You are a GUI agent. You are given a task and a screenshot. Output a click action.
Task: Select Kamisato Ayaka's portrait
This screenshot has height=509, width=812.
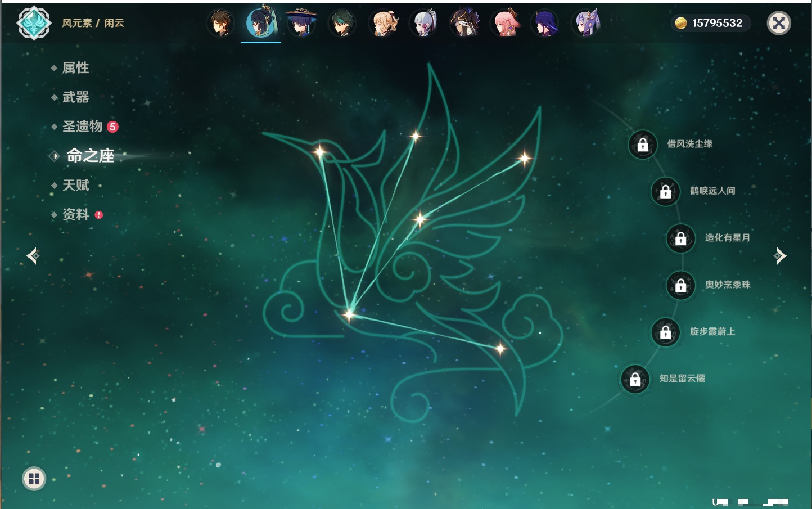pos(424,24)
